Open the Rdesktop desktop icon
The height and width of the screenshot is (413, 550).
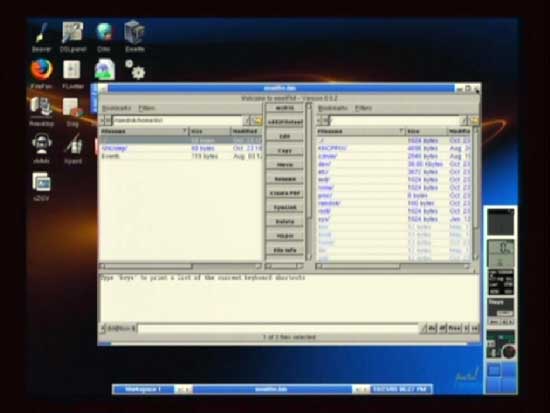[41, 111]
